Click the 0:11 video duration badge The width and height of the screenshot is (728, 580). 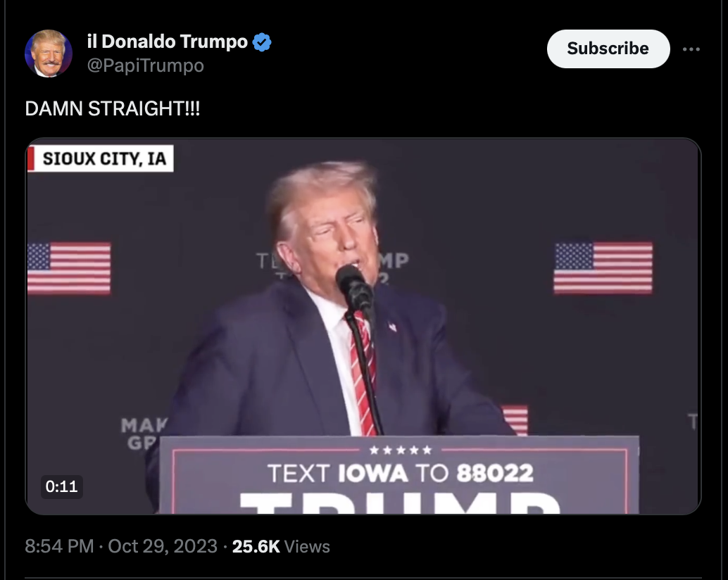tap(62, 487)
